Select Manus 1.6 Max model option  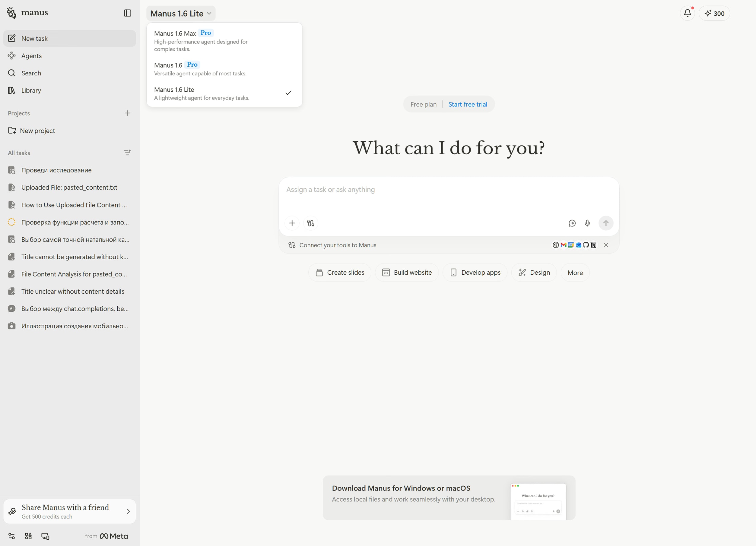224,41
